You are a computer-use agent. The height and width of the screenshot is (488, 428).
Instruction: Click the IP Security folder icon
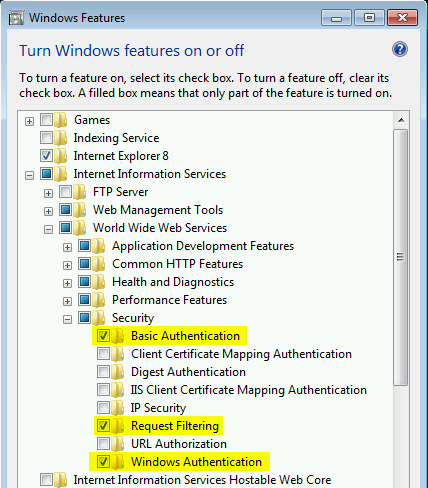[x=118, y=408]
